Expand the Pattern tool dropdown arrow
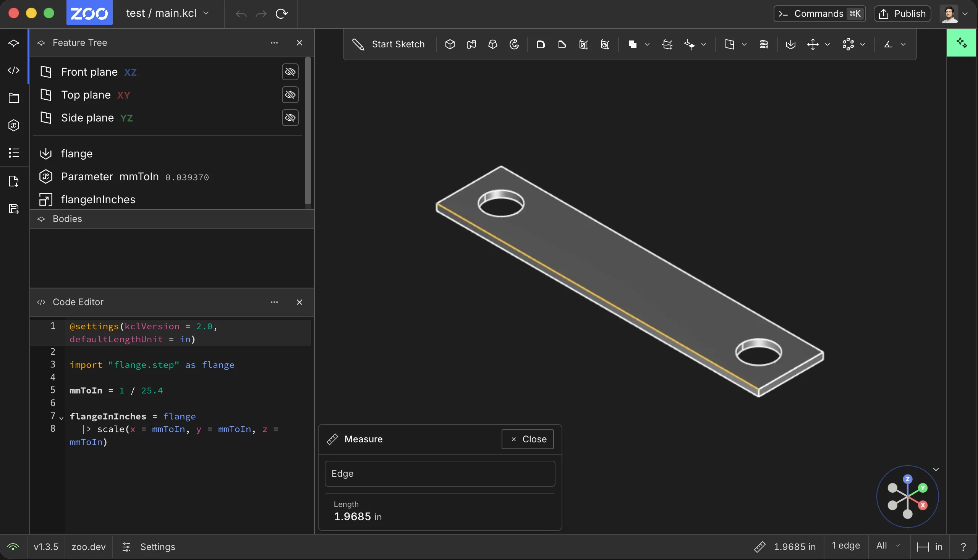 (863, 45)
